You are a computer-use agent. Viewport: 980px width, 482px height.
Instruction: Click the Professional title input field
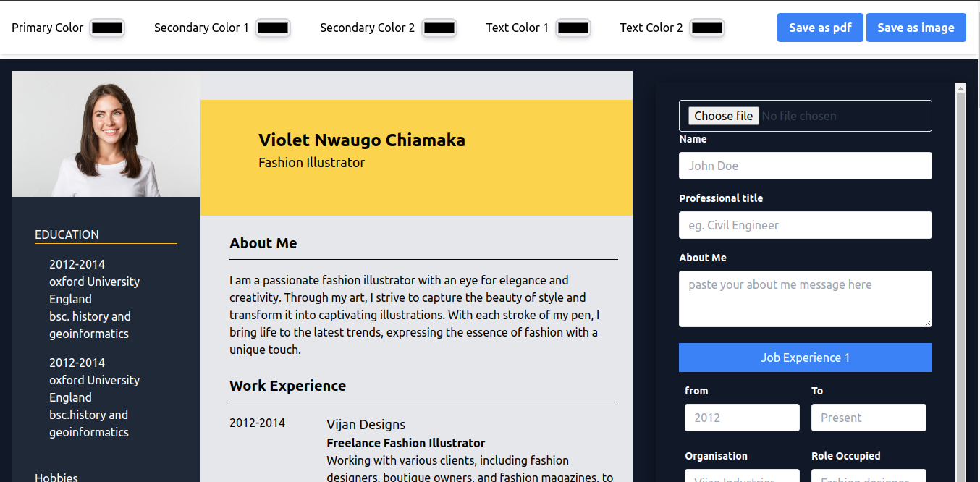805,225
